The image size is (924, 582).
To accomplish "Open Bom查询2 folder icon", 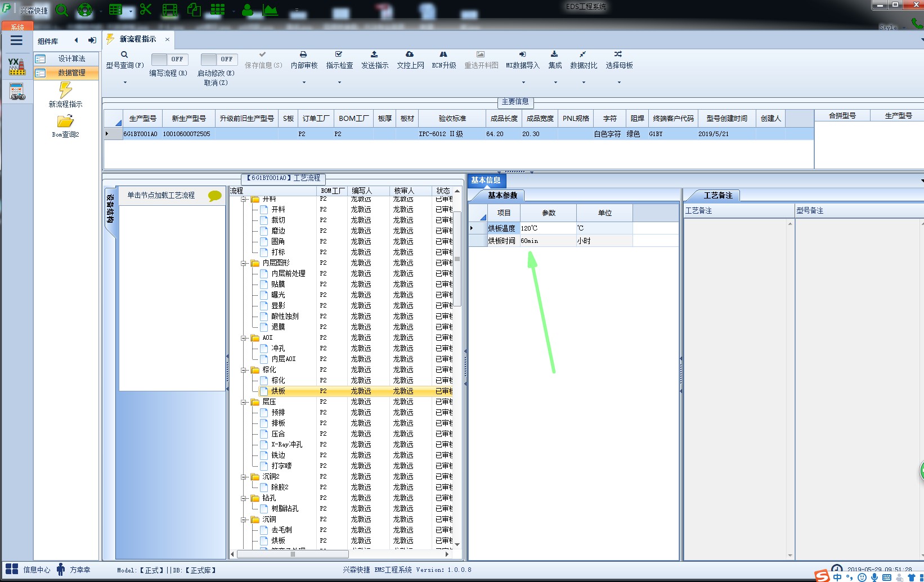I will click(65, 121).
